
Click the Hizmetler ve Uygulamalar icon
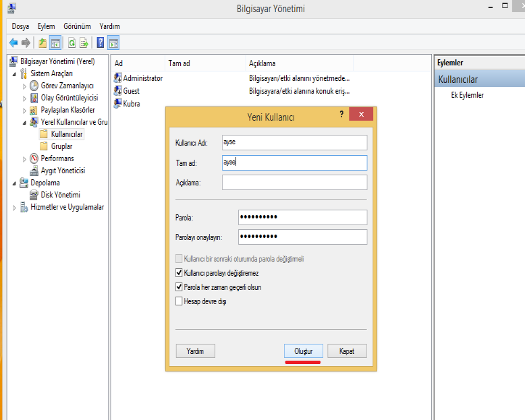point(24,207)
